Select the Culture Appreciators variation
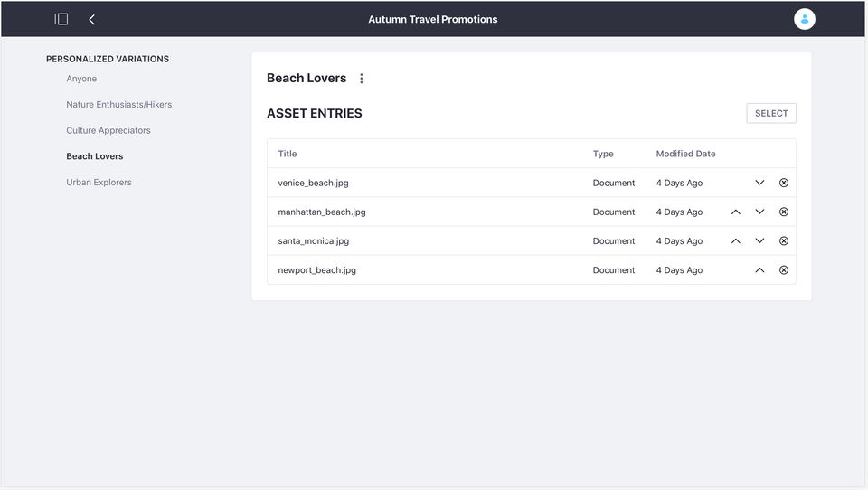 click(108, 130)
